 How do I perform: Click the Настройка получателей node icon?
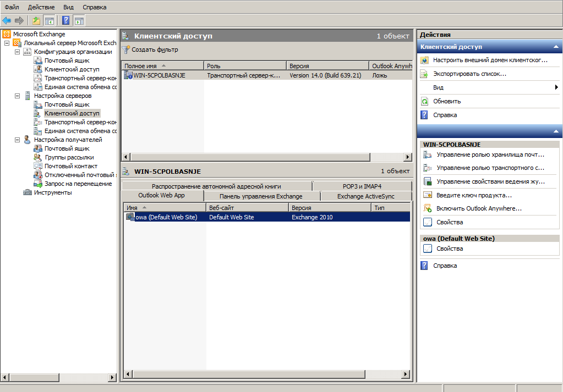pos(27,140)
